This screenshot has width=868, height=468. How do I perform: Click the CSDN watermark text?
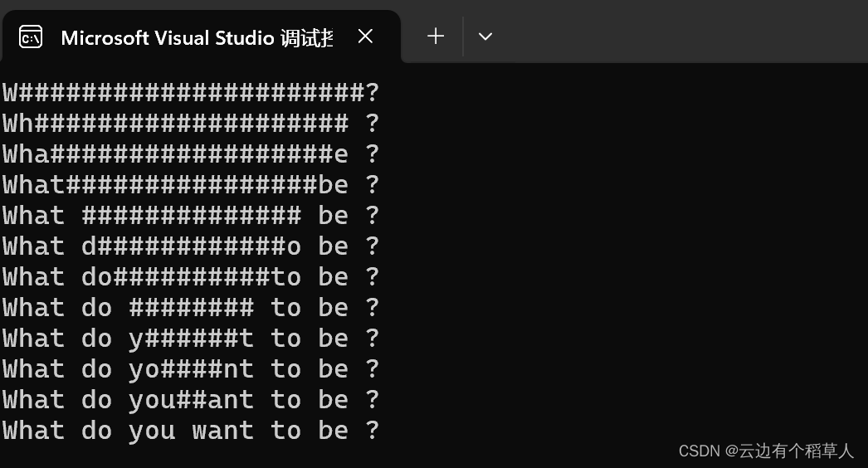tap(766, 451)
